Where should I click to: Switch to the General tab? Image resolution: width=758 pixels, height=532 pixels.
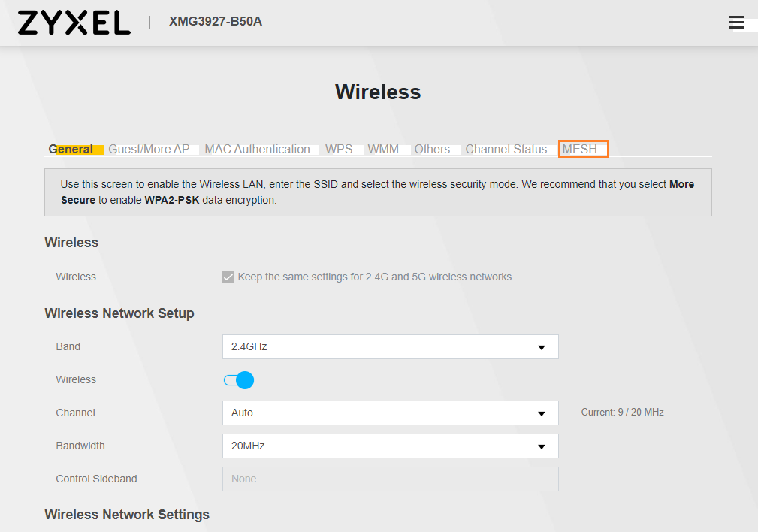[71, 150]
